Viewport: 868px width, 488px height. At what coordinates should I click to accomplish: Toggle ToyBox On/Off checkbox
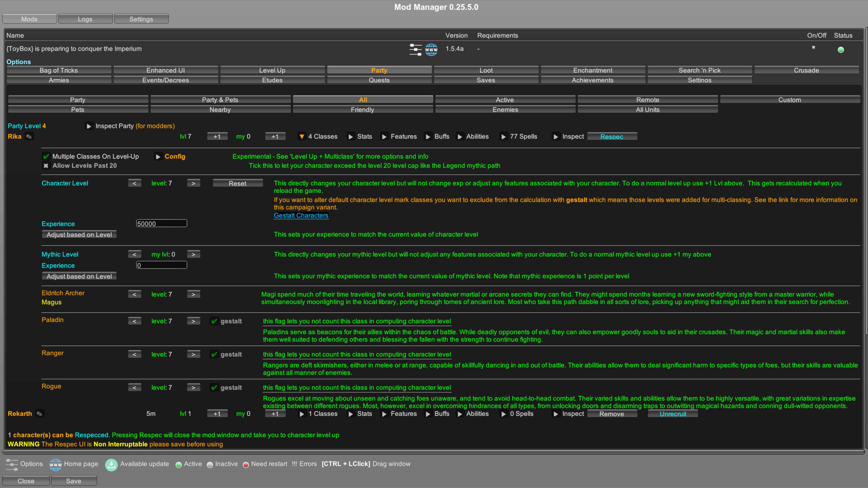[x=814, y=48]
